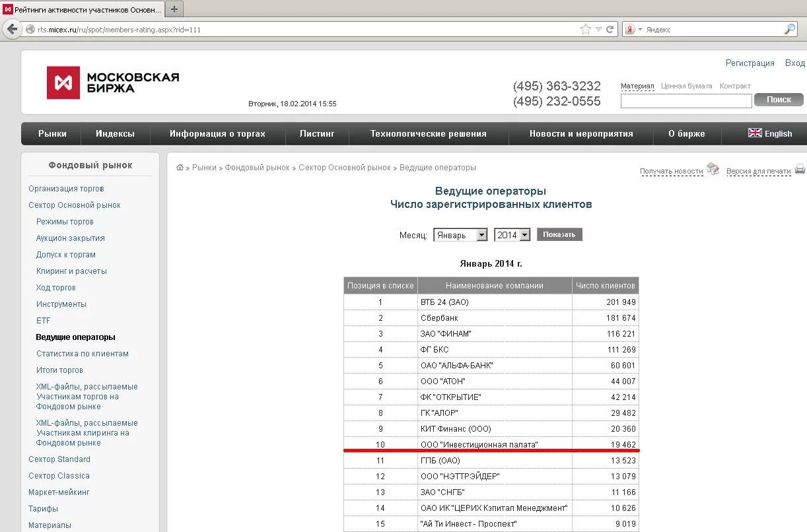Open a new tab with the plus button
This screenshot has height=532, width=807.
[174, 9]
